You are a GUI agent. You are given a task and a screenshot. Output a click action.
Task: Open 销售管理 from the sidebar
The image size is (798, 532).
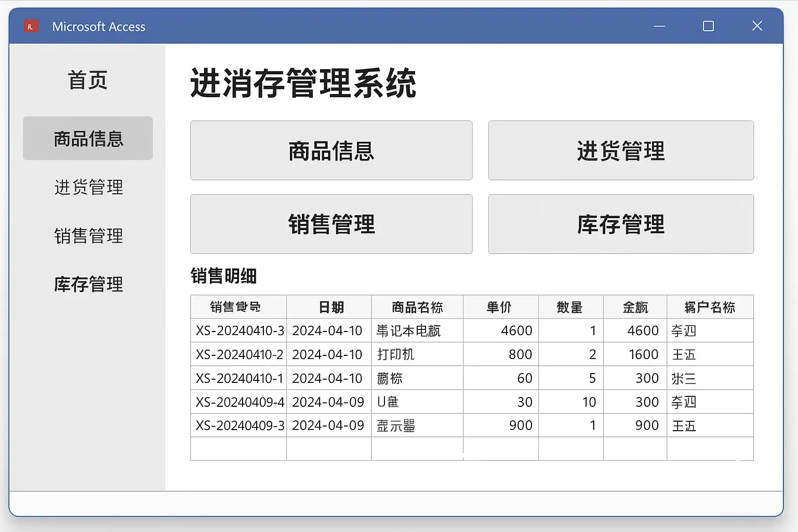88,236
